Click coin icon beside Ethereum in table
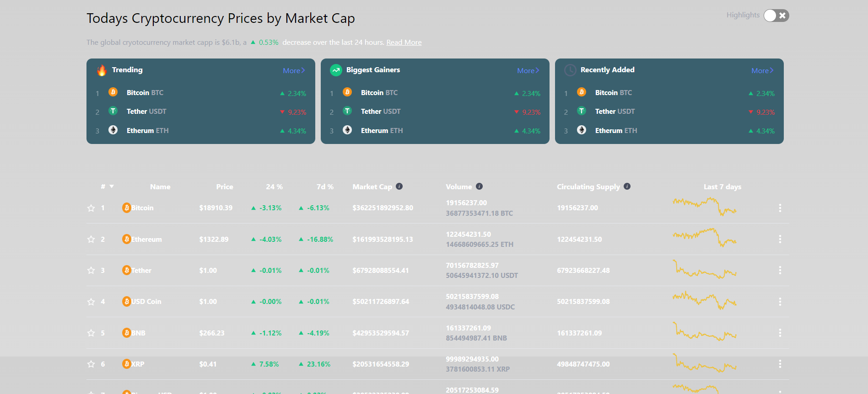Screen dimensions: 868x394 [127, 239]
